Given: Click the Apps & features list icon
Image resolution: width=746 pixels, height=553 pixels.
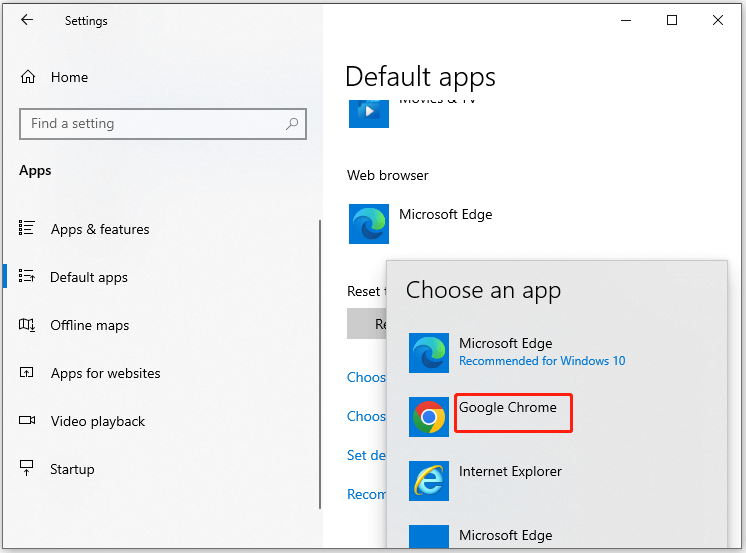Looking at the screenshot, I should (27, 228).
